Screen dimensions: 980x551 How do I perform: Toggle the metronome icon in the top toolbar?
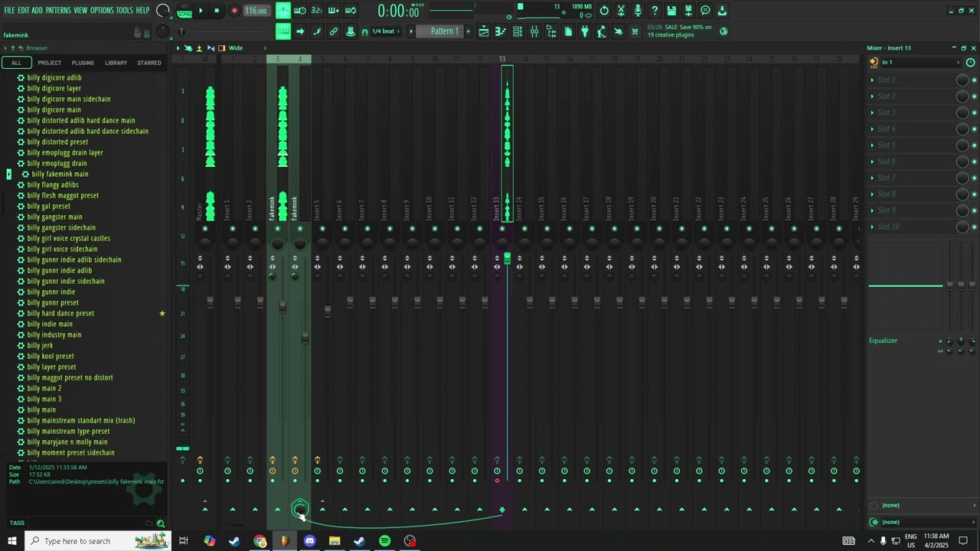pyautogui.click(x=283, y=11)
